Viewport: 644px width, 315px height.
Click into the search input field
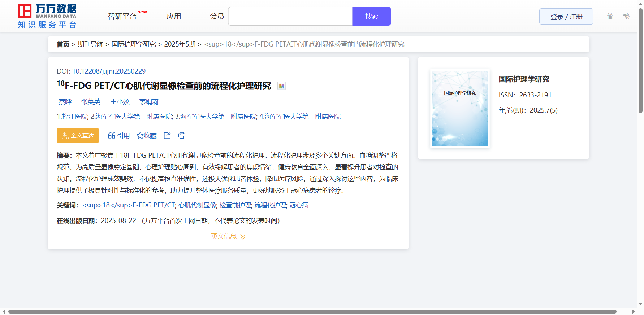290,17
